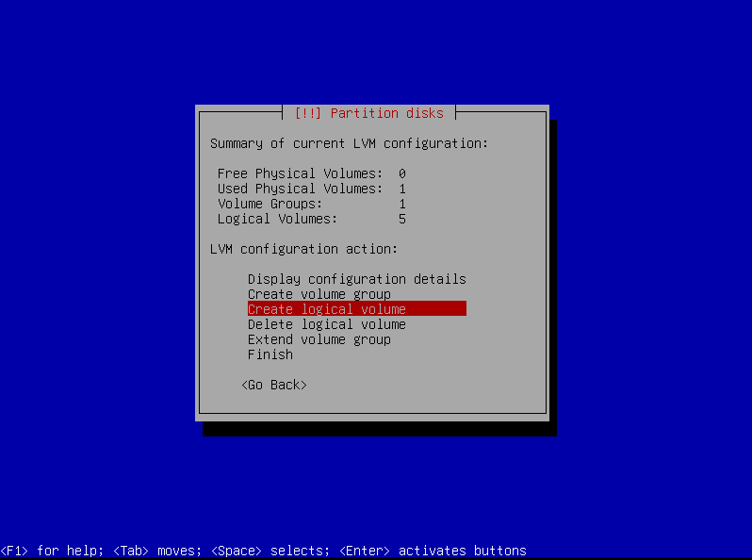Click the Free Physical Volumes count value 0
752x560 pixels.
[x=402, y=173]
